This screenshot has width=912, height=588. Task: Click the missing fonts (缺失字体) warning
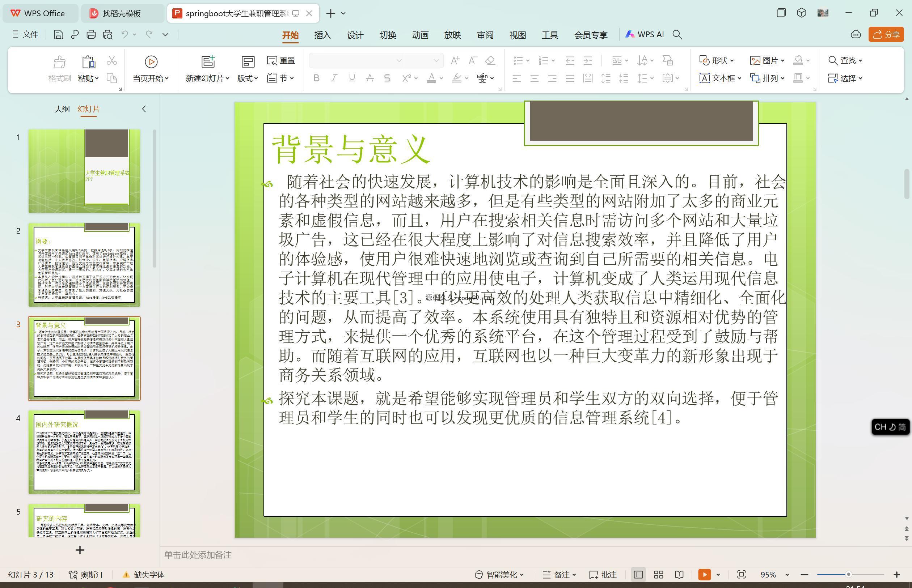[x=144, y=575]
